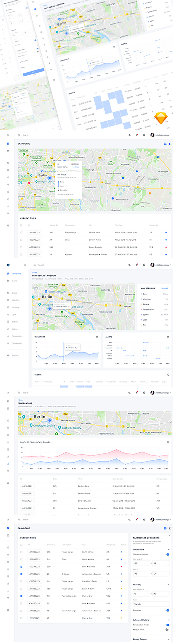The width and height of the screenshot is (173, 644).
Task: Select Events in the Trip screen sidebar
Action: [x=14, y=281]
